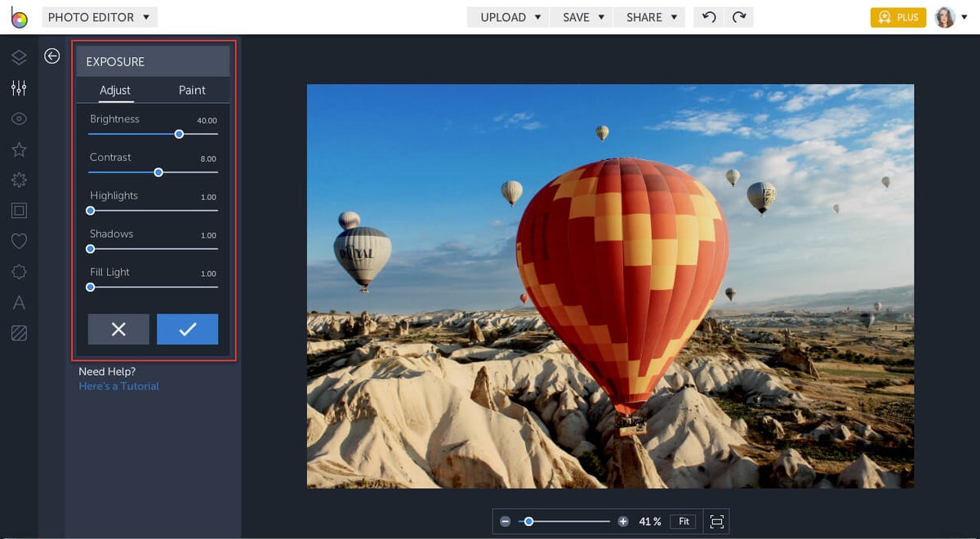Toggle the fullscreen view icon

(716, 521)
